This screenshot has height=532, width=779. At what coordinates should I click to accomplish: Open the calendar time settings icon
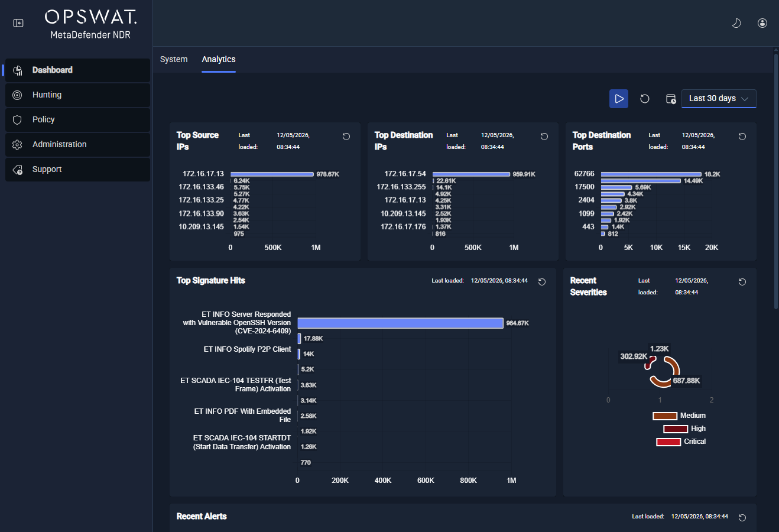coord(671,99)
